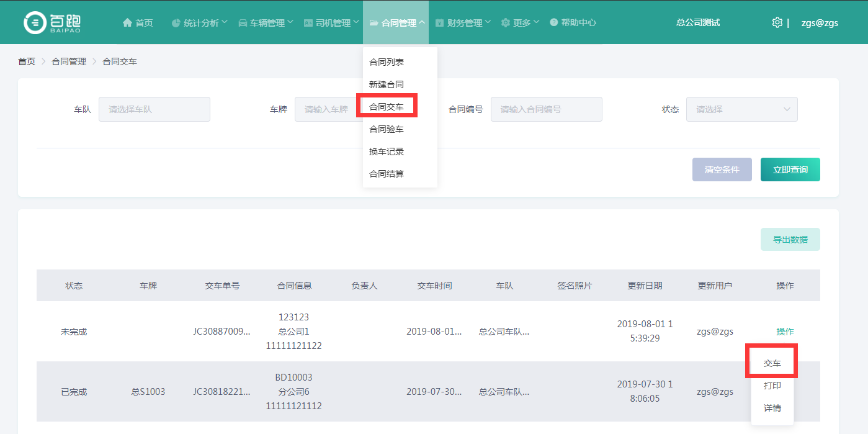Click the 立即查询 button
The height and width of the screenshot is (434, 868).
point(790,170)
